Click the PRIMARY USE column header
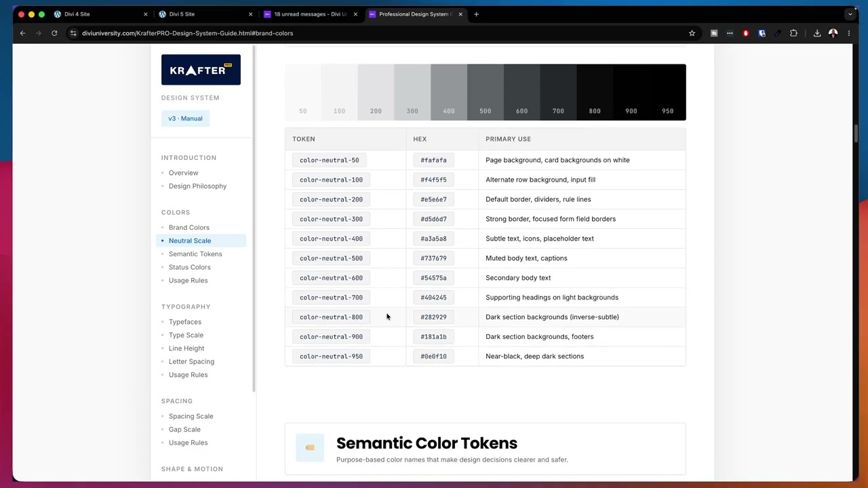 pyautogui.click(x=508, y=139)
